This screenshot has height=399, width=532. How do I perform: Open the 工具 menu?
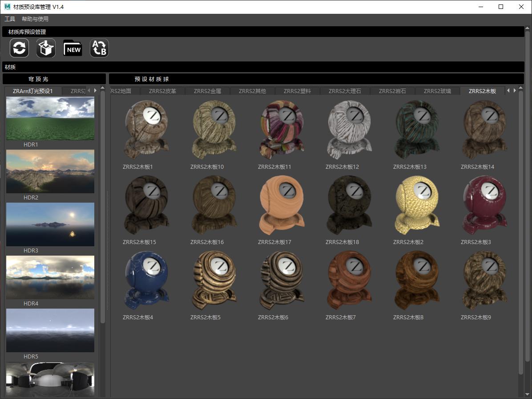10,19
